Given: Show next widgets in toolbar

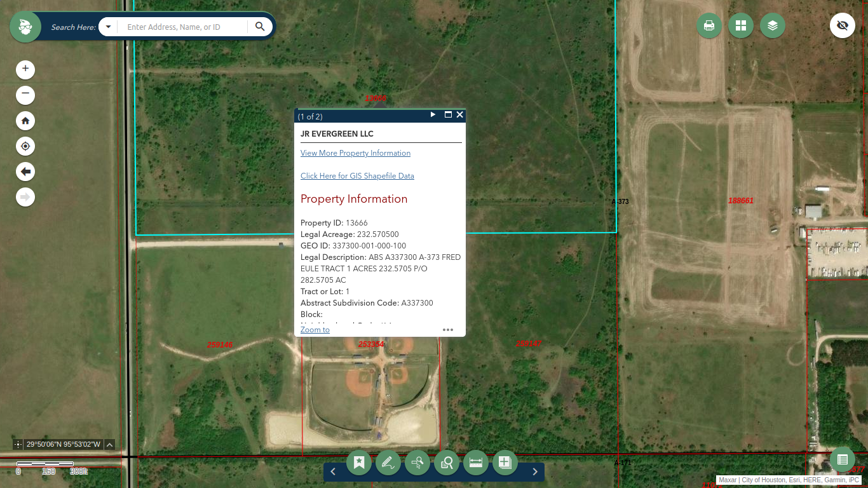Looking at the screenshot, I should click(x=535, y=471).
